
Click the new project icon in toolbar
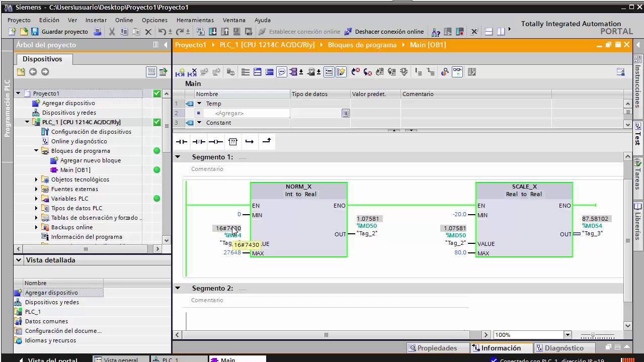13,32
